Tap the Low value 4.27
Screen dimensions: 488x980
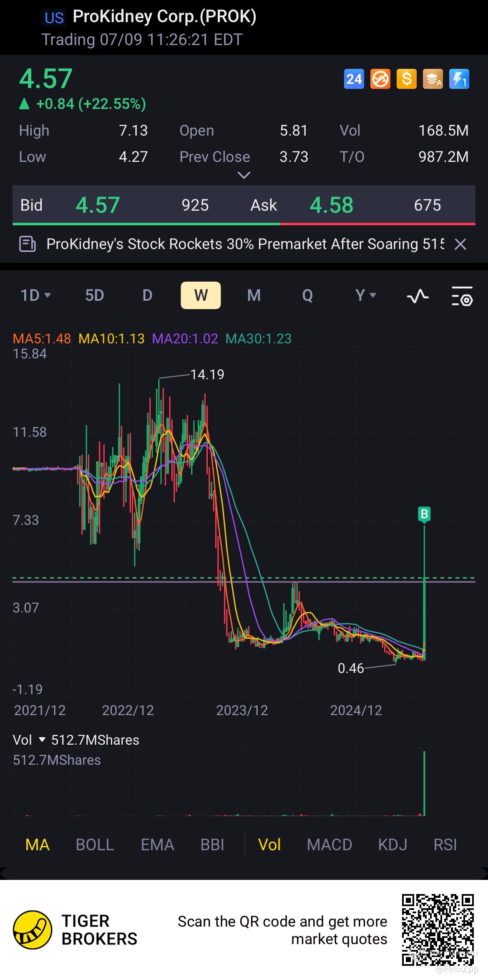click(x=133, y=157)
